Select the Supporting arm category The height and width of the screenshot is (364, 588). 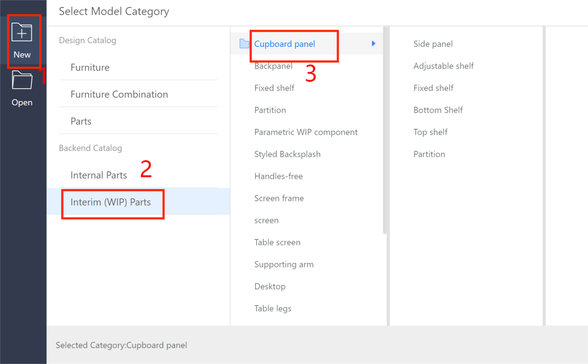click(284, 264)
